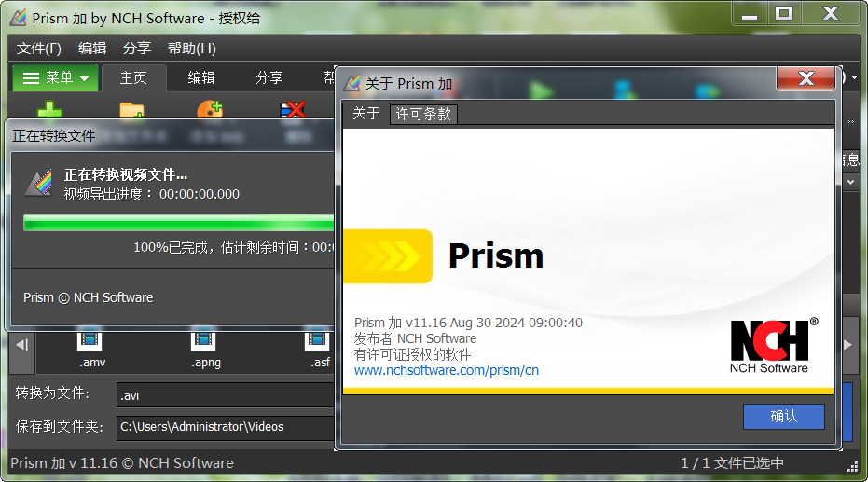Select the .apng format icon

(203, 339)
